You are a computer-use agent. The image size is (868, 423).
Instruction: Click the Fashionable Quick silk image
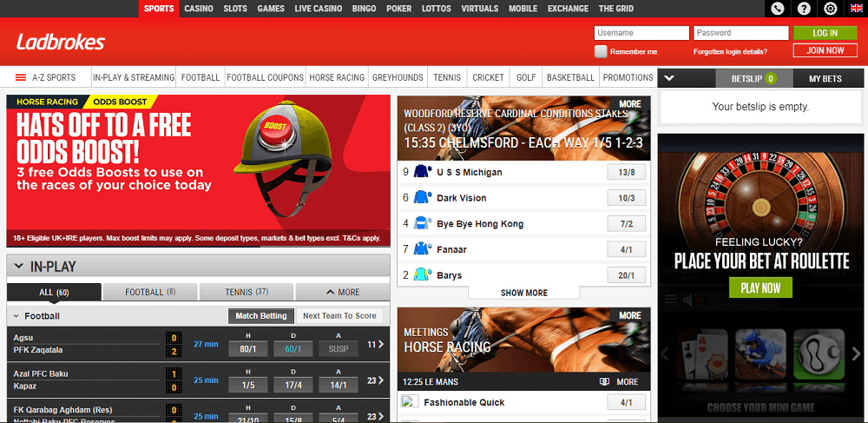410,402
